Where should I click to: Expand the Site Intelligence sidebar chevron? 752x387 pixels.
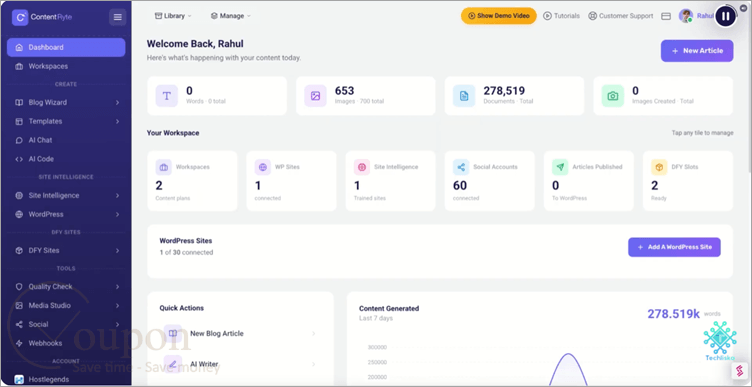pyautogui.click(x=118, y=196)
